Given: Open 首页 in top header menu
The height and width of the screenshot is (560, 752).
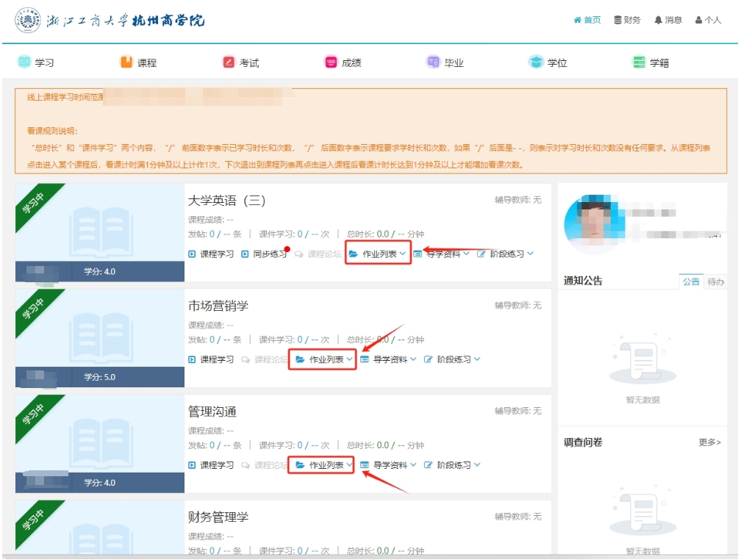Looking at the screenshot, I should coord(587,20).
